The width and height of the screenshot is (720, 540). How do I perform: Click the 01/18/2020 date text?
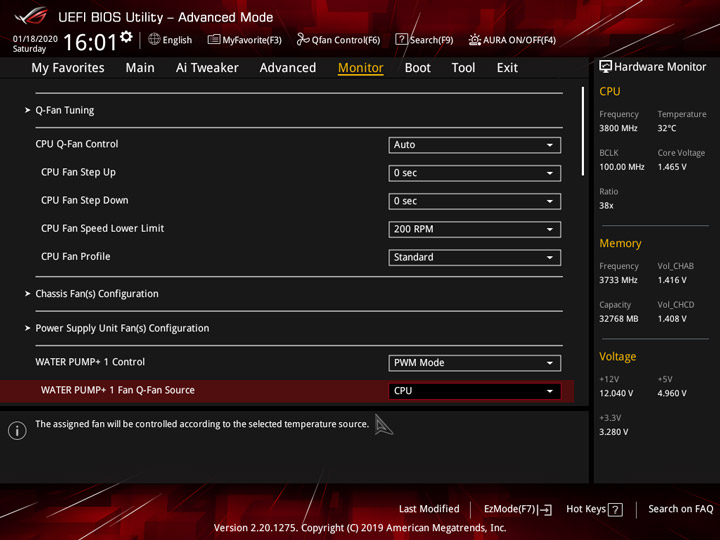pos(35,39)
